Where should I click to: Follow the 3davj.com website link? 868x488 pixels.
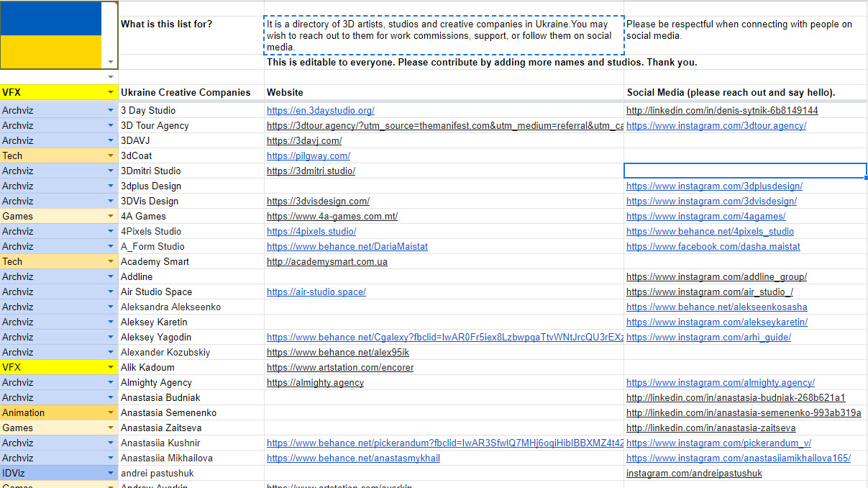click(x=304, y=141)
